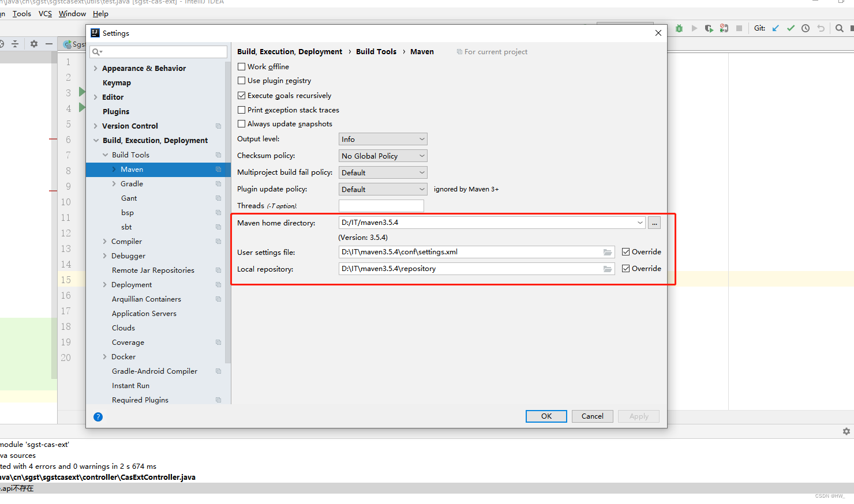Expand Editor settings node arrow

tap(95, 97)
